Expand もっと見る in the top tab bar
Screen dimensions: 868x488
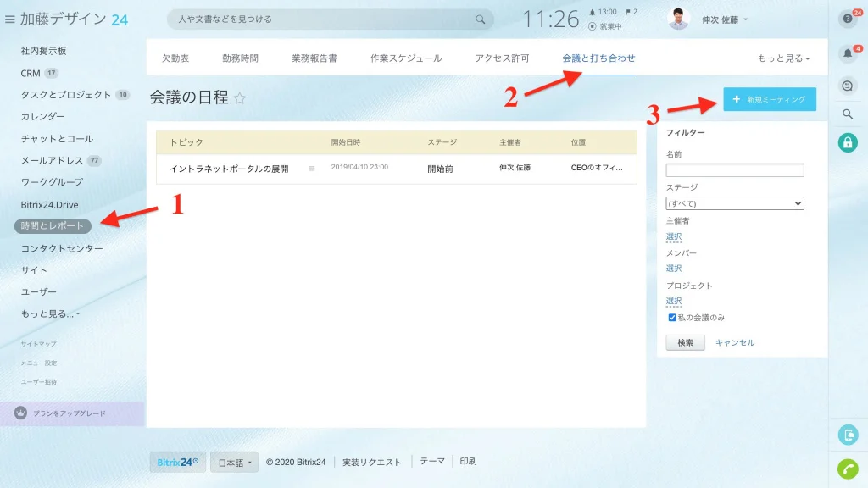click(783, 58)
